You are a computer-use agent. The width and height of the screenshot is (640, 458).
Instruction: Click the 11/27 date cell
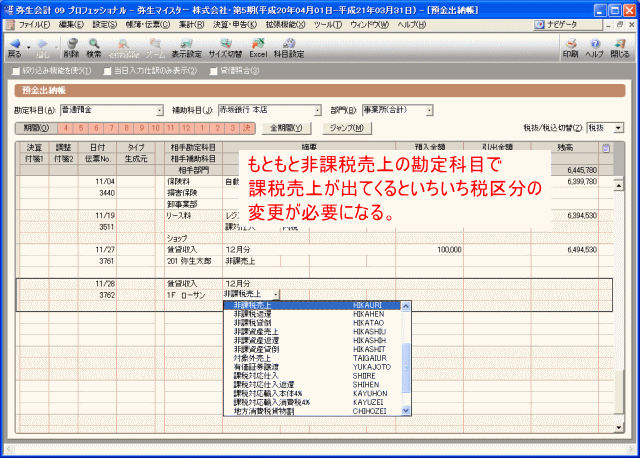97,250
